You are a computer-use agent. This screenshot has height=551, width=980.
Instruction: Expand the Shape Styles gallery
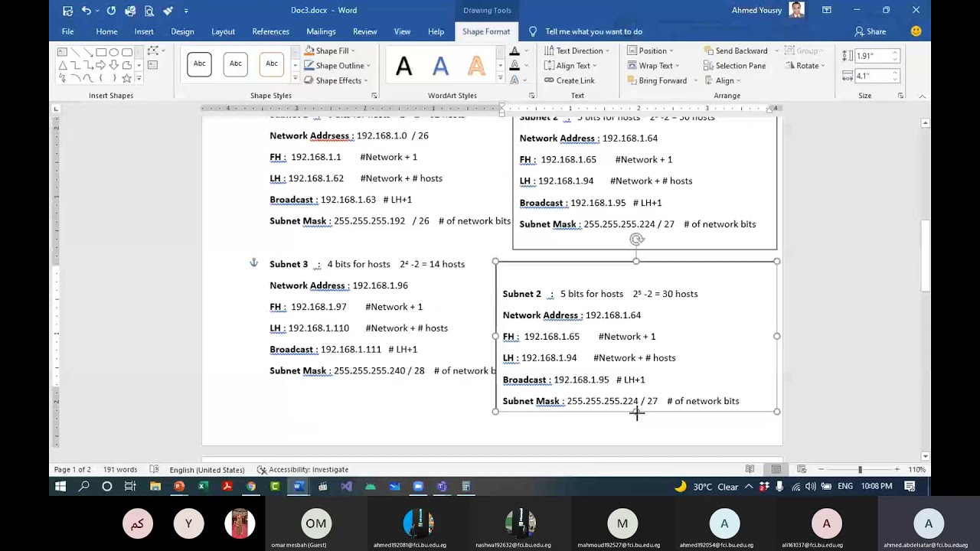295,78
